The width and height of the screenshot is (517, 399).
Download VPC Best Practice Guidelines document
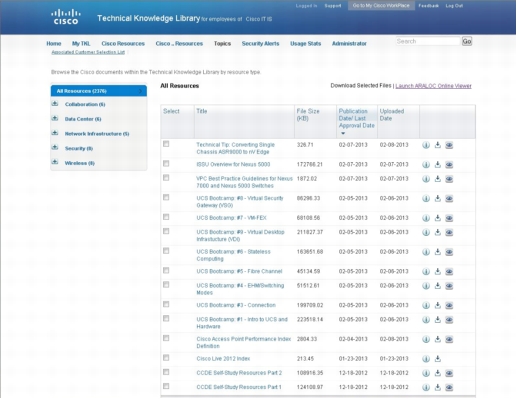click(438, 179)
